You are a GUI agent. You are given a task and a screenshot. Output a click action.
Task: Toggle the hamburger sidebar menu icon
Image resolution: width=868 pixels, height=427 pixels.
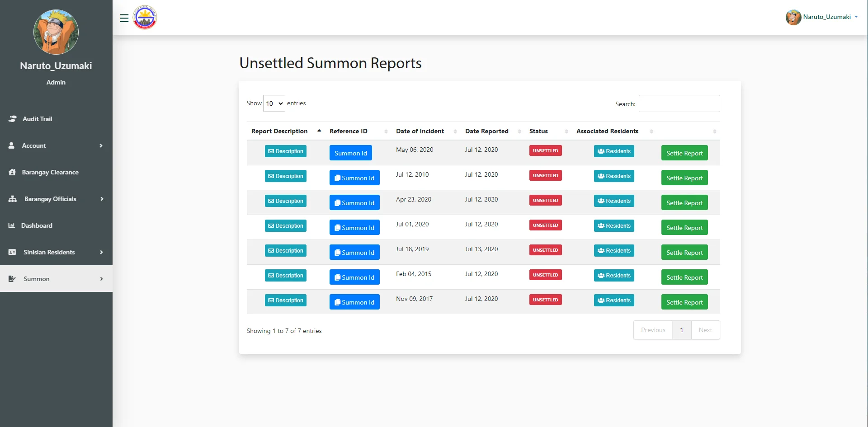pyautogui.click(x=124, y=18)
